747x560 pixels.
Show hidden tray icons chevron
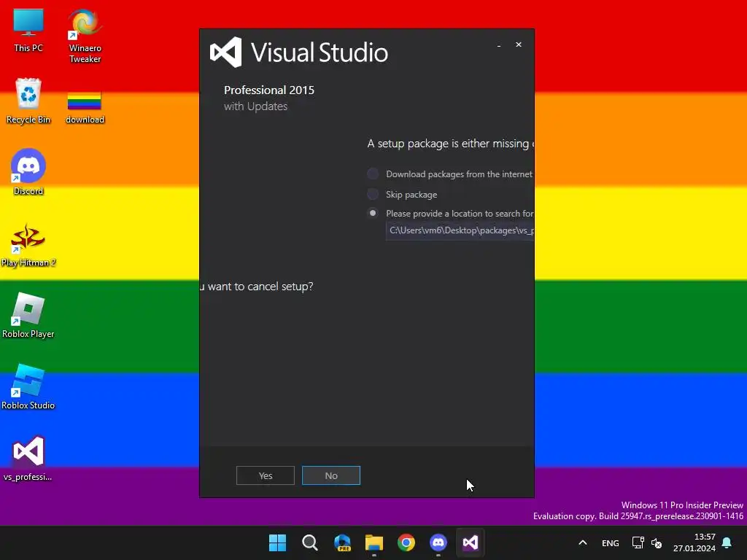(583, 542)
